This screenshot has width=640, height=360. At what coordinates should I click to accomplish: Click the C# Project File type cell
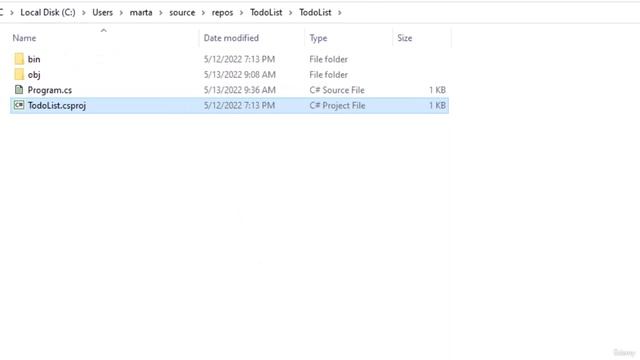(337, 106)
